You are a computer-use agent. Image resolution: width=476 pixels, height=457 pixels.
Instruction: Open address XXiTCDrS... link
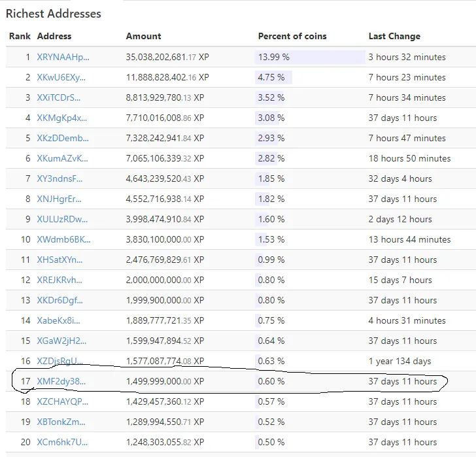(x=59, y=97)
